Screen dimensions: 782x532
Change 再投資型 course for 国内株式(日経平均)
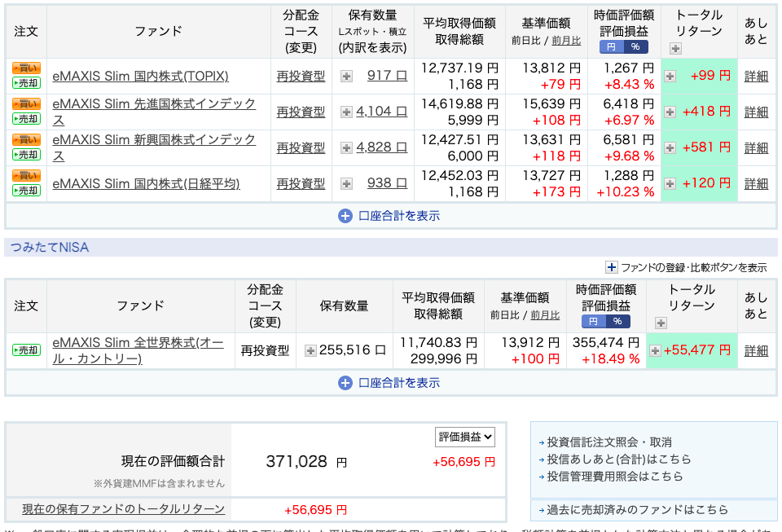(301, 184)
